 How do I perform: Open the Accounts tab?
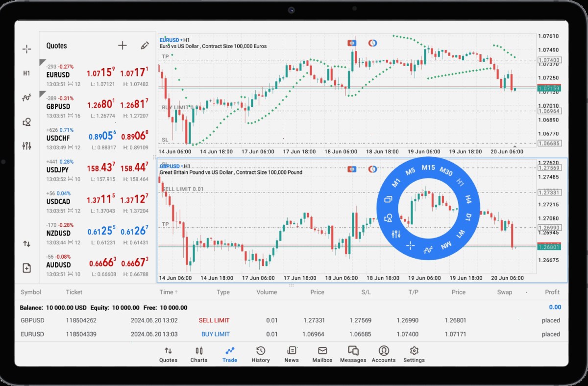click(384, 354)
